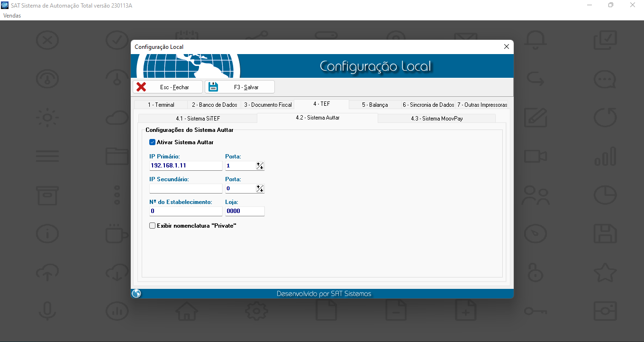Click the IP Primário input field
Screen dimensions: 644x342
(x=185, y=166)
